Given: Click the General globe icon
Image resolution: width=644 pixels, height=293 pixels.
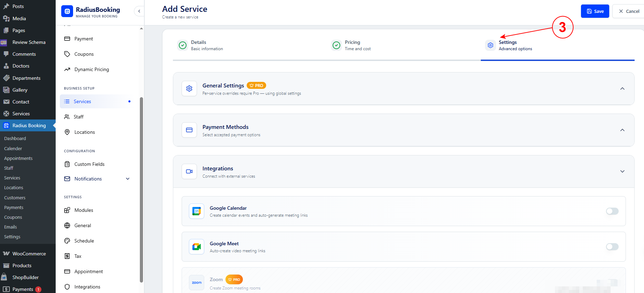Looking at the screenshot, I should point(67,225).
